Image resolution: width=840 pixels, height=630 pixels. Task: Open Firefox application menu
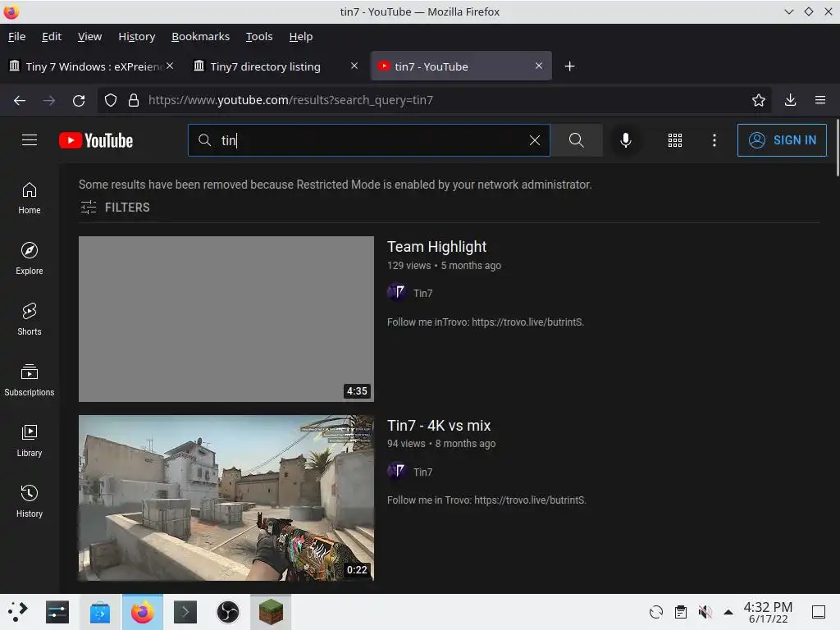click(820, 100)
